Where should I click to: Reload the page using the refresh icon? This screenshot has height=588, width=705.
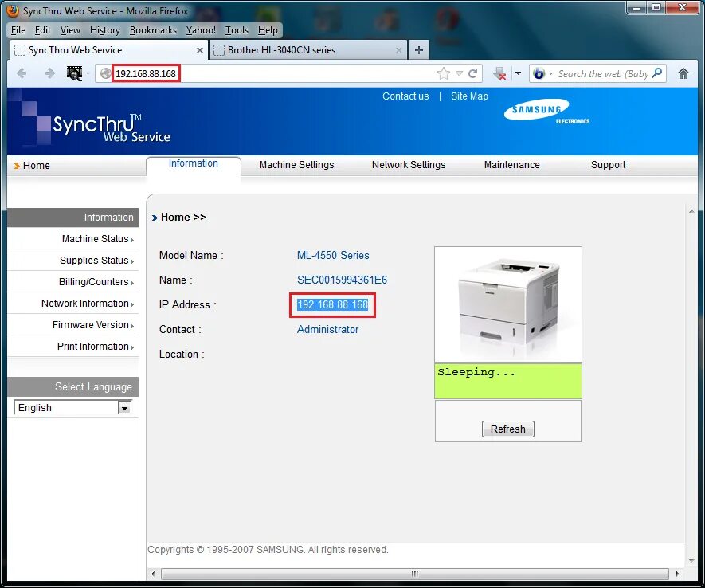click(x=472, y=73)
